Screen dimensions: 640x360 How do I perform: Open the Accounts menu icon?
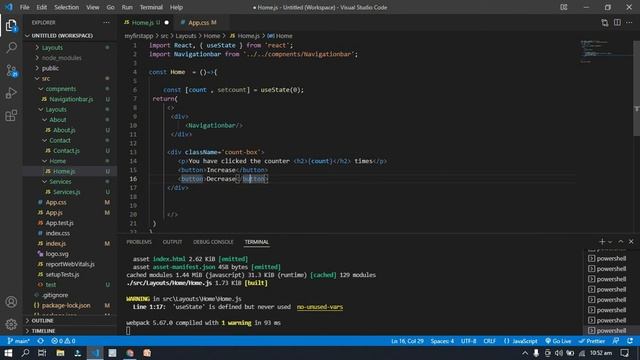point(11,302)
